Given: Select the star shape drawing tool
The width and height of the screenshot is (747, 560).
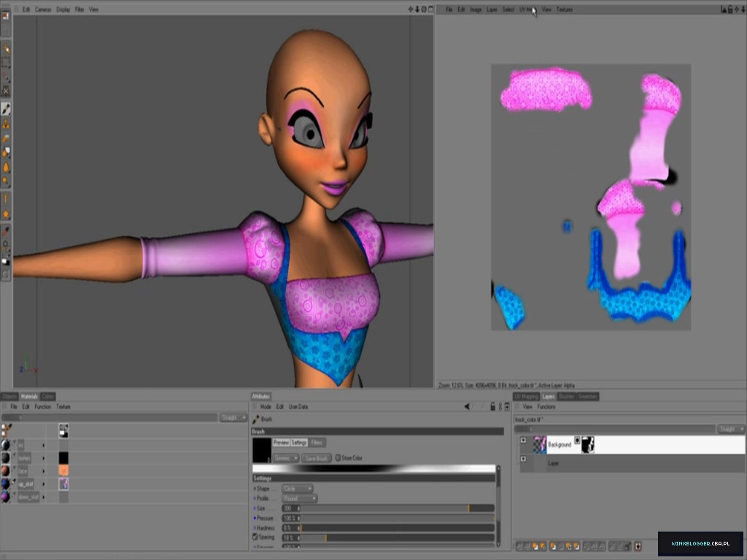Looking at the screenshot, I should pos(6,214).
